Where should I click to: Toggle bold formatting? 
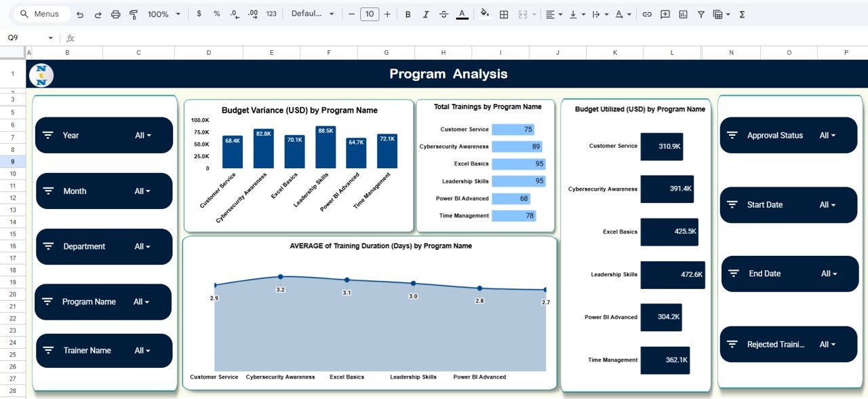click(408, 14)
